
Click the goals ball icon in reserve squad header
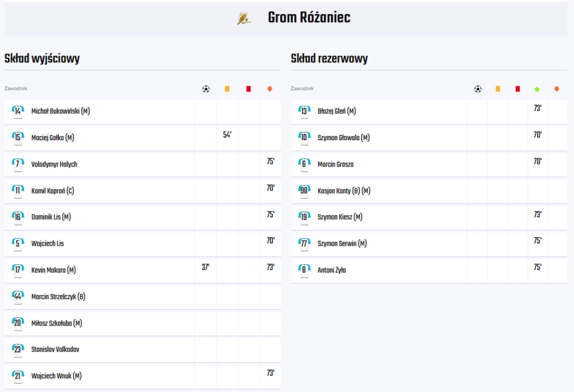pos(478,89)
